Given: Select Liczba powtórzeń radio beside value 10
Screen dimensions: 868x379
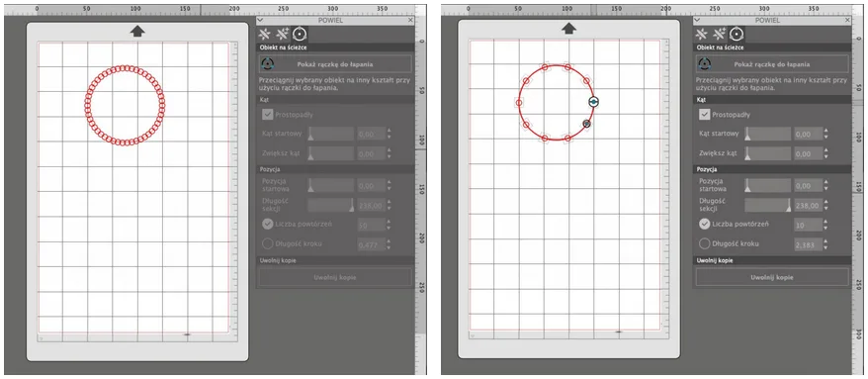Looking at the screenshot, I should pos(704,224).
